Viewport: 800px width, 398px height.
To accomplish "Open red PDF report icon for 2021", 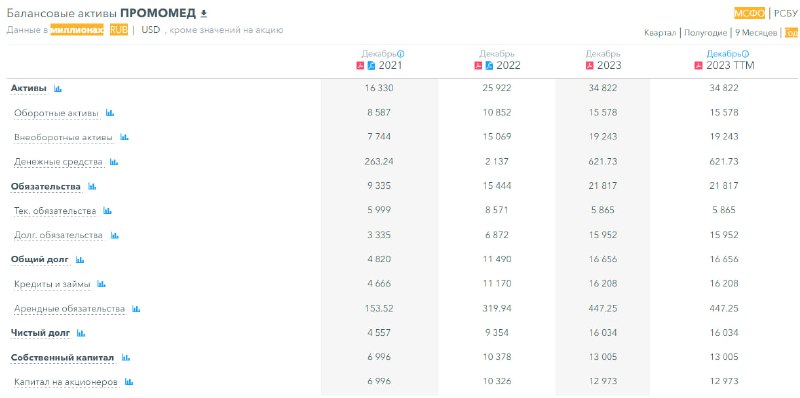I will coord(360,66).
